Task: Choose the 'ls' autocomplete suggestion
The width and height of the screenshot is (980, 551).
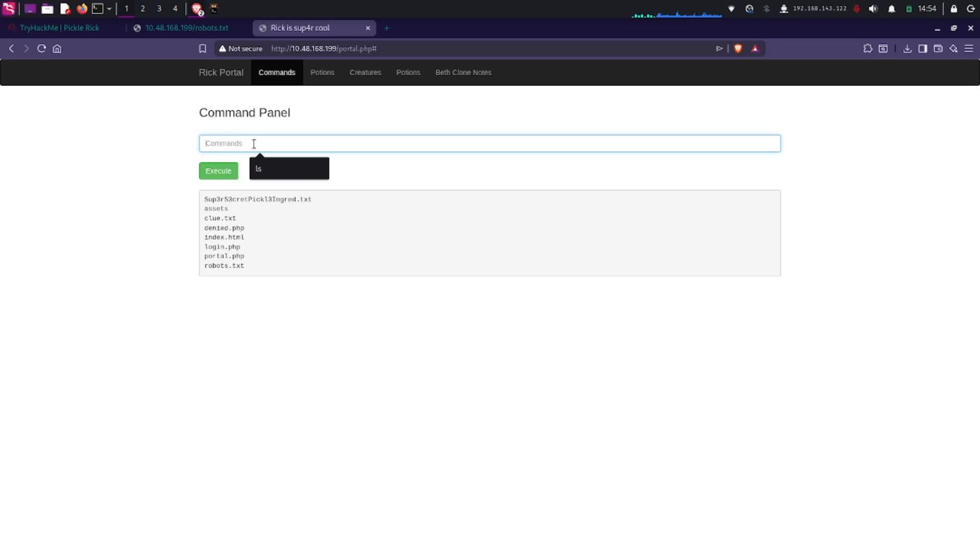Action: coord(289,169)
